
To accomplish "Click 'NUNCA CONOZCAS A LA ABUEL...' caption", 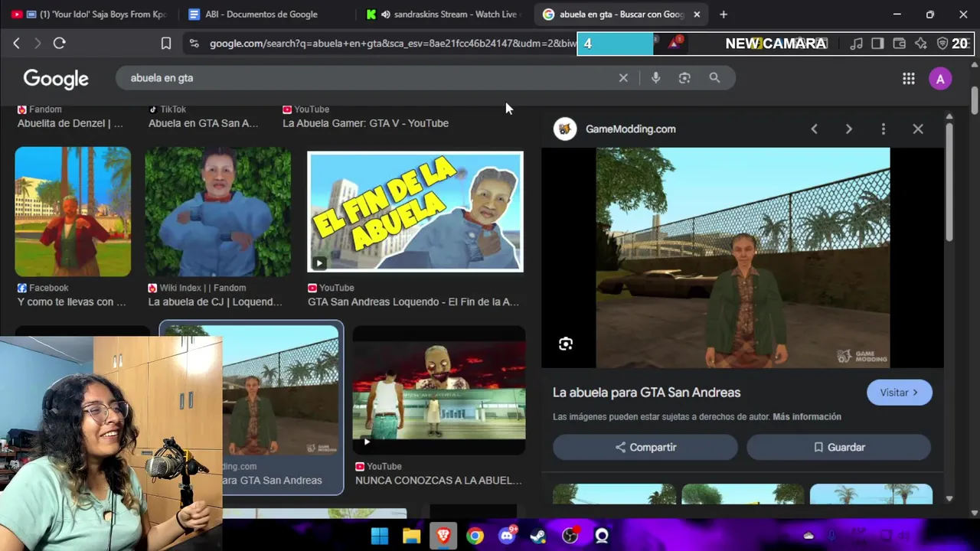I will pos(439,481).
